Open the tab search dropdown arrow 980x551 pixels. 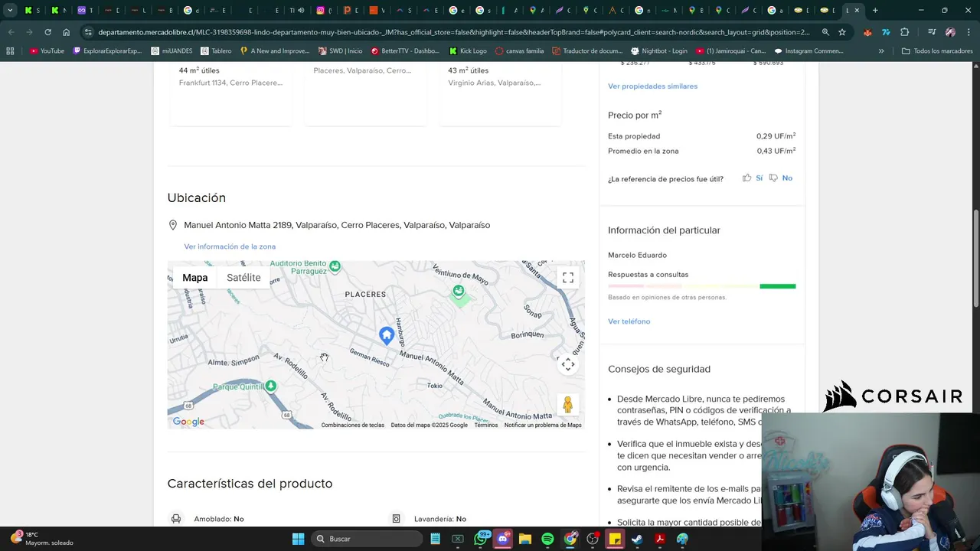tap(10, 10)
